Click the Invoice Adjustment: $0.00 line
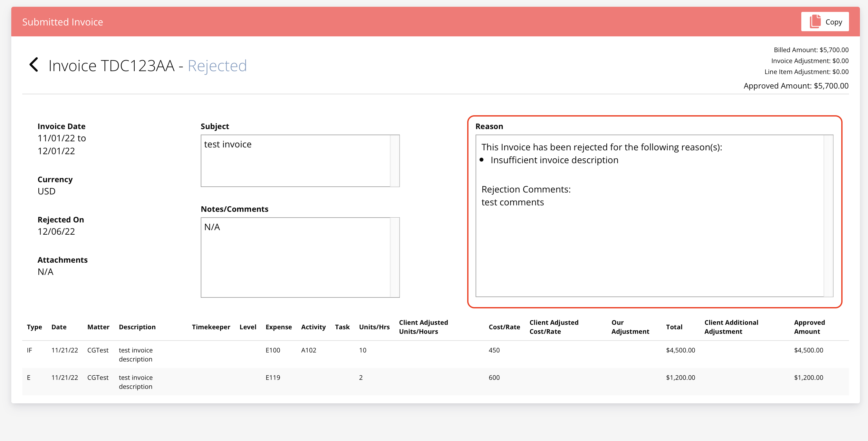Image resolution: width=868 pixels, height=441 pixels. pos(810,61)
